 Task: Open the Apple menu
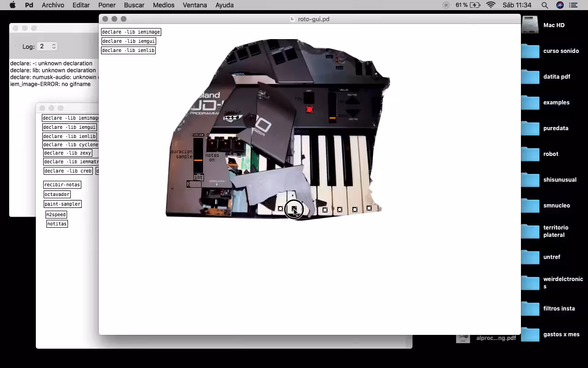(x=12, y=5)
